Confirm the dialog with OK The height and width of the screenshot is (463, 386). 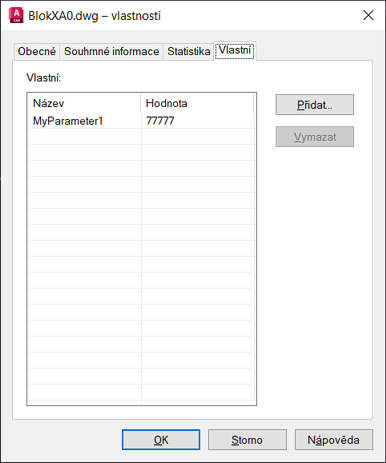pos(161,440)
